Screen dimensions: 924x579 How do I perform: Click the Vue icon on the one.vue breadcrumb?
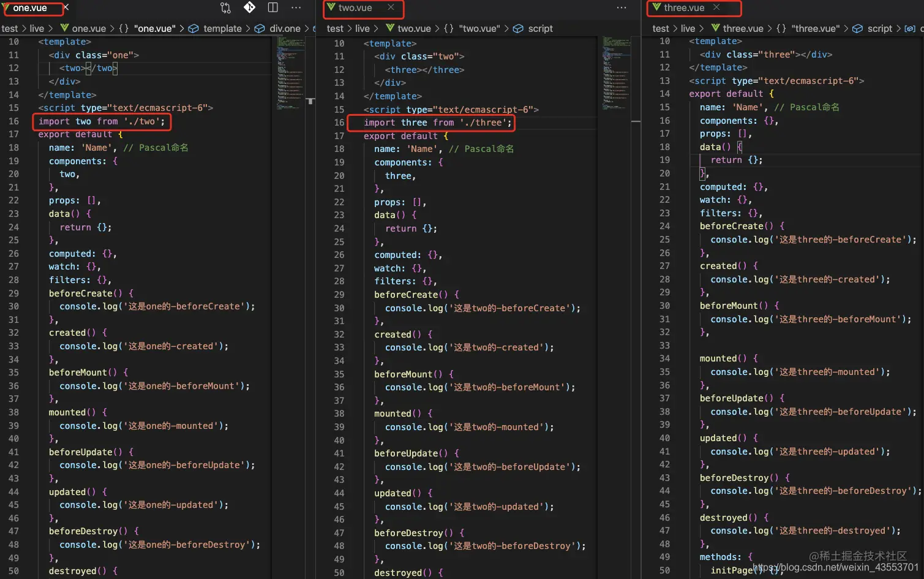64,28
